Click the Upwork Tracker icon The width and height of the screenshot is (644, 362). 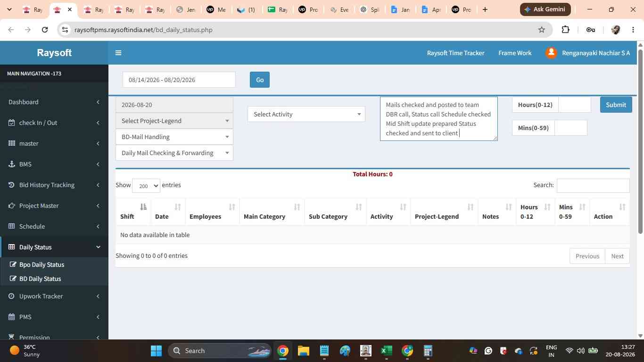[x=12, y=296]
